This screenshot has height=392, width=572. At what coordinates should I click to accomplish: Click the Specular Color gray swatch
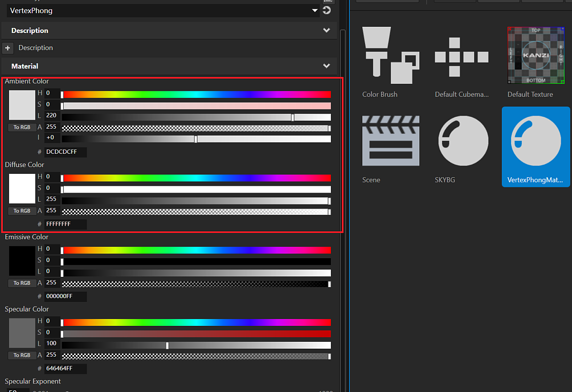coord(22,333)
